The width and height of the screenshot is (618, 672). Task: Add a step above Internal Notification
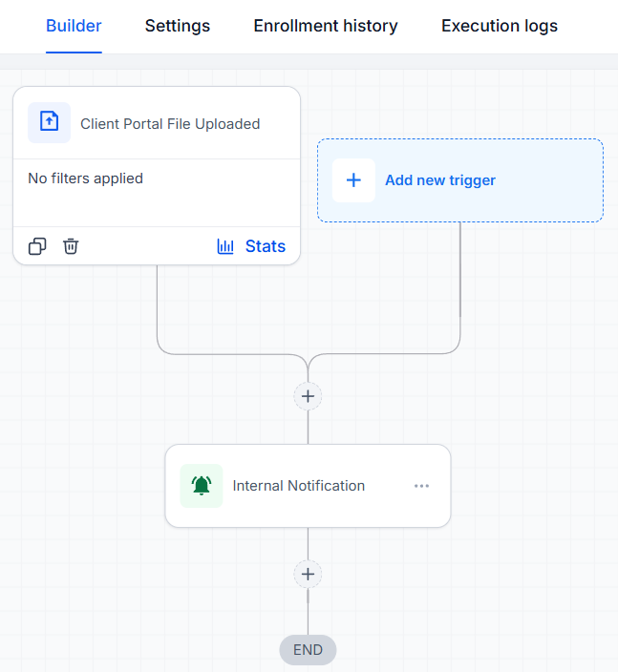point(308,396)
